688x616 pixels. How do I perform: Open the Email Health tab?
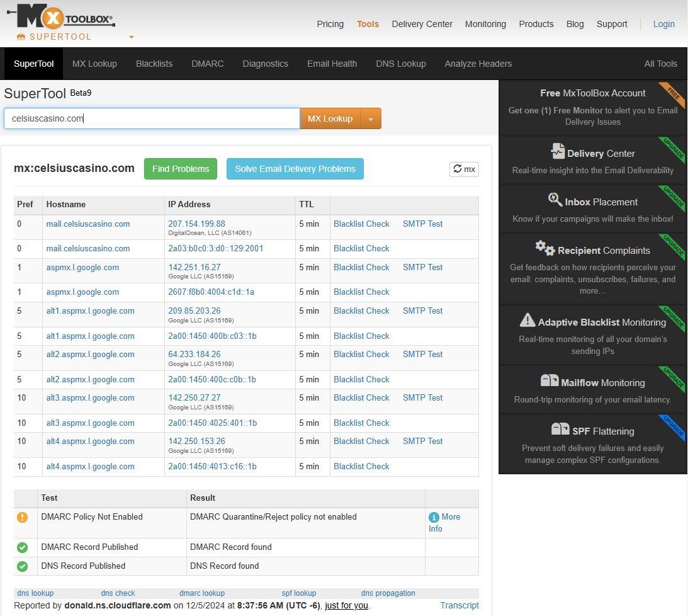332,64
